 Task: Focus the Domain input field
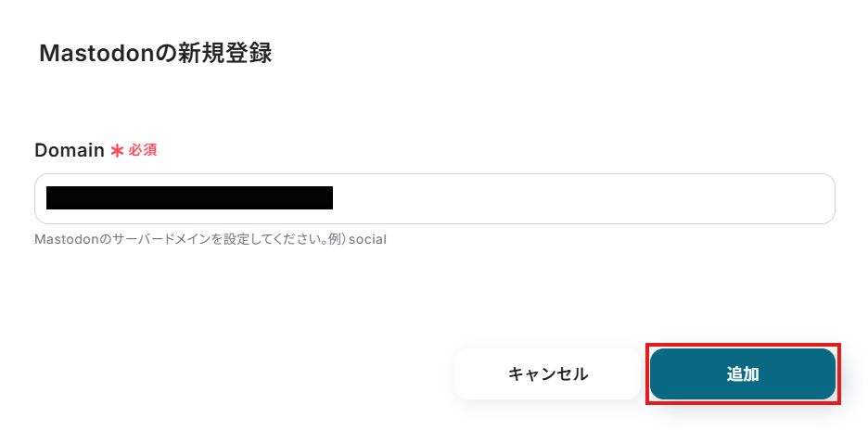[435, 198]
